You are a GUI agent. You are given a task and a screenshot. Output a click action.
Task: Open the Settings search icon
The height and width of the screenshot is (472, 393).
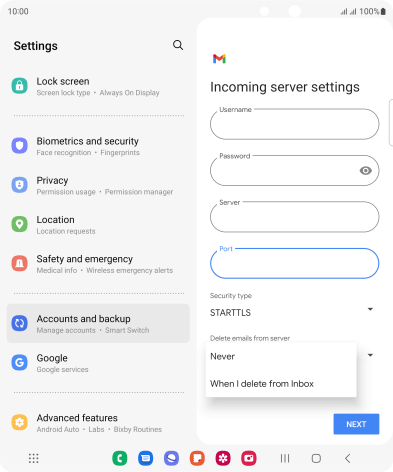coord(178,45)
